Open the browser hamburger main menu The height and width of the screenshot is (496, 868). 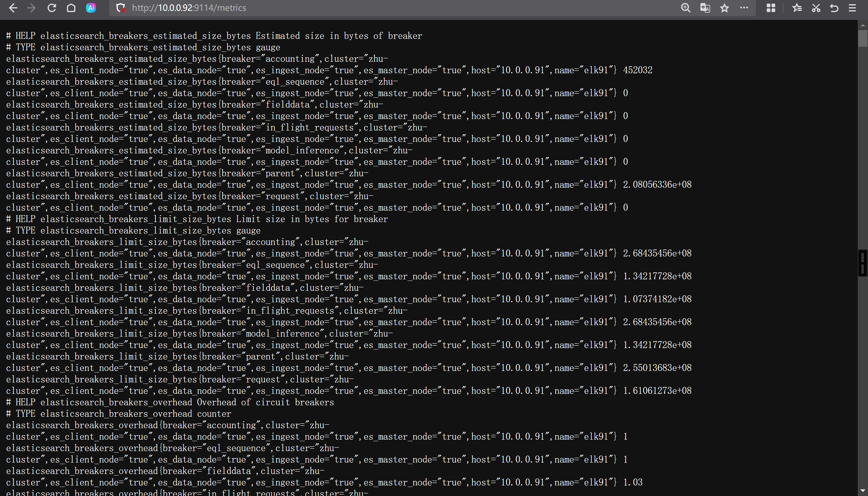pos(852,8)
